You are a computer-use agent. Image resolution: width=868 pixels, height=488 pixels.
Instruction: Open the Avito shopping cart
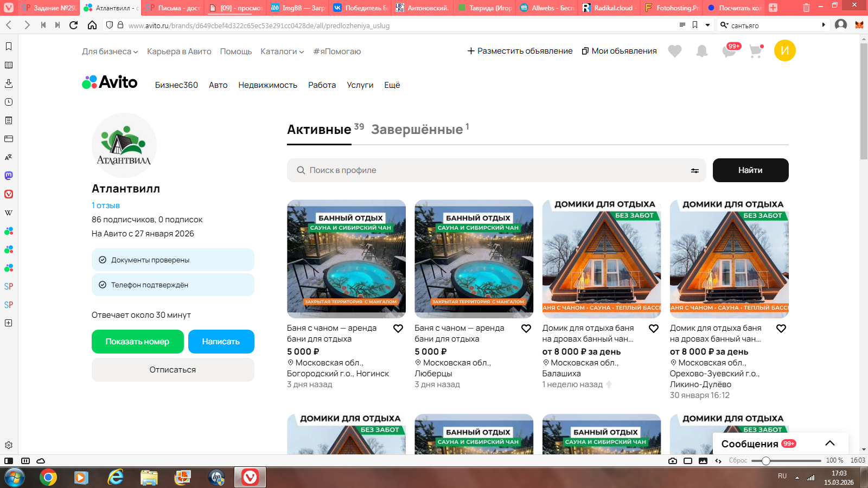pos(756,51)
